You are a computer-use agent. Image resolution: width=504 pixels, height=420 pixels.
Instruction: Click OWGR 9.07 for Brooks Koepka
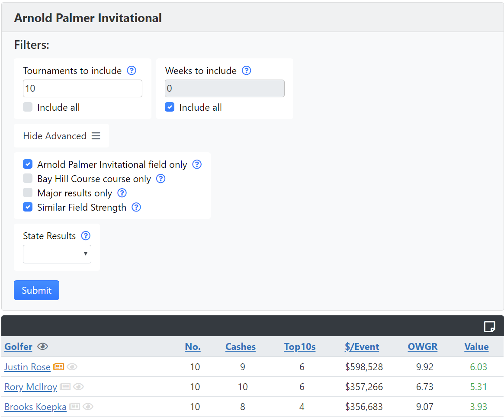coord(424,407)
